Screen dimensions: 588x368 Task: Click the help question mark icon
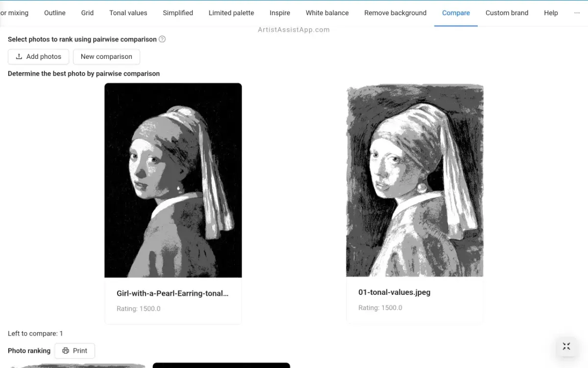pos(162,39)
